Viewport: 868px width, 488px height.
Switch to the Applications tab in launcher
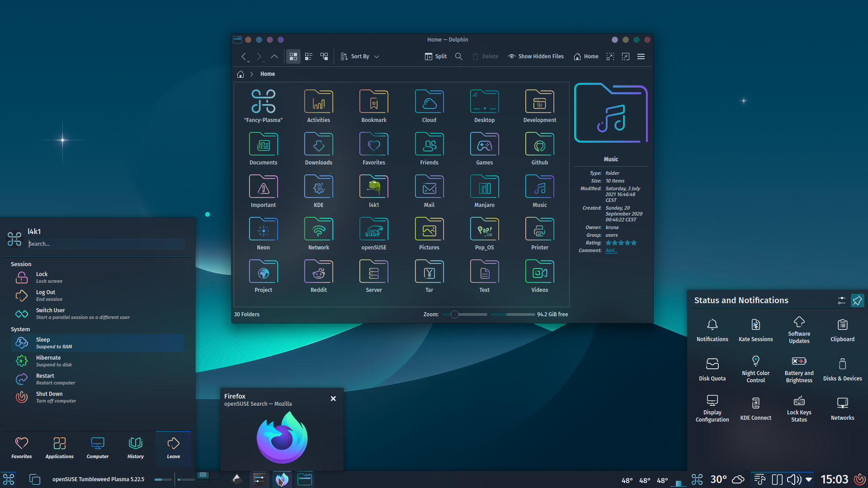[x=59, y=447]
